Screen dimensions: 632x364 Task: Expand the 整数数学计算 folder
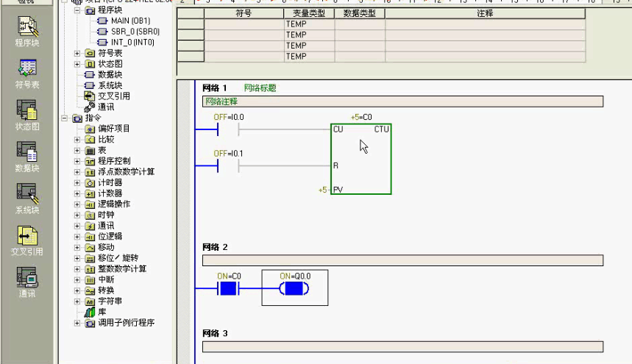(77, 269)
